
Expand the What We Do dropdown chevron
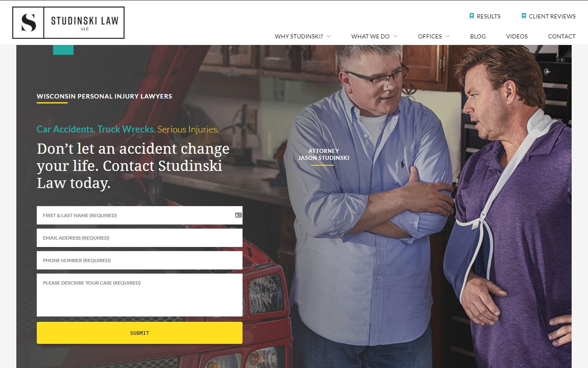(x=395, y=36)
